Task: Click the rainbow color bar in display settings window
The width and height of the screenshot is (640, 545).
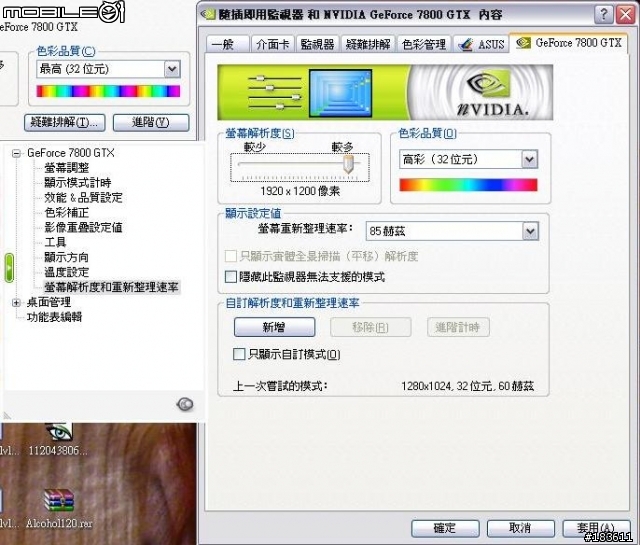Action: (x=108, y=91)
